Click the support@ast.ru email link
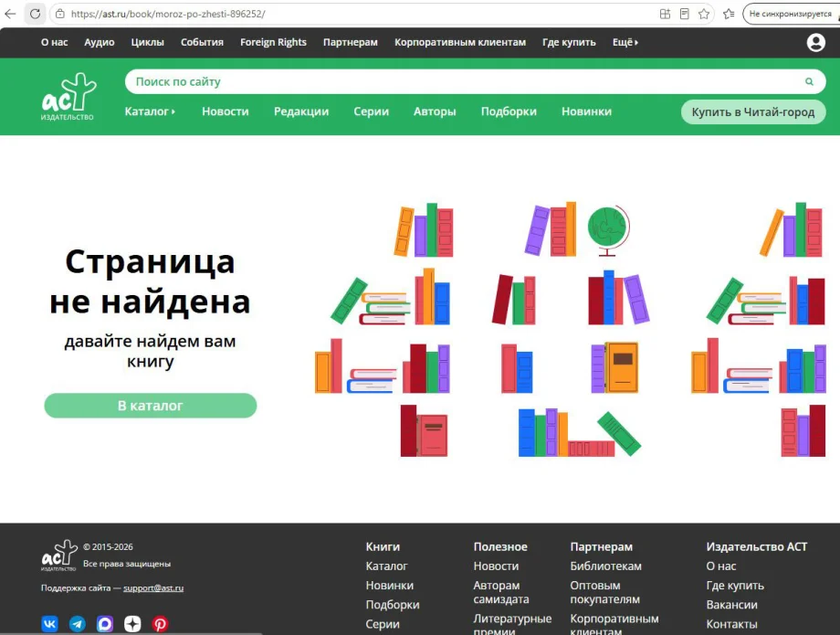Viewport: 840px width, 635px height. coord(153,587)
